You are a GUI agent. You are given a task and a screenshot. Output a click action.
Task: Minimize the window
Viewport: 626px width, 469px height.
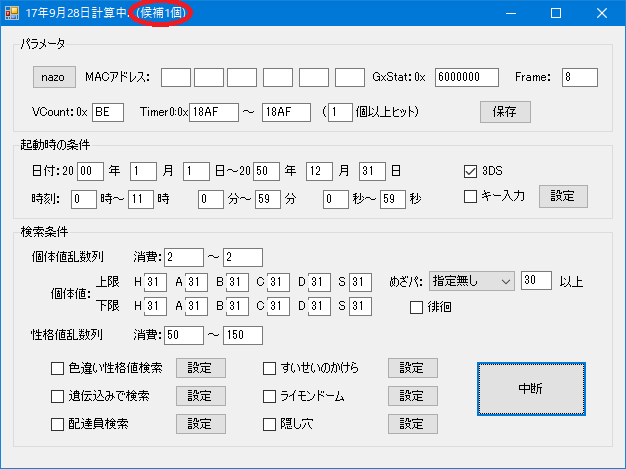coord(511,13)
